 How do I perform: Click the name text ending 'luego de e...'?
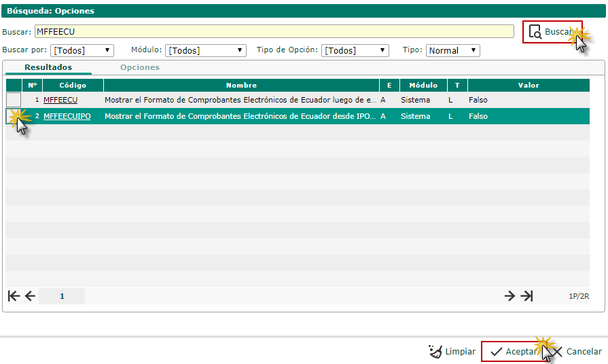click(240, 100)
